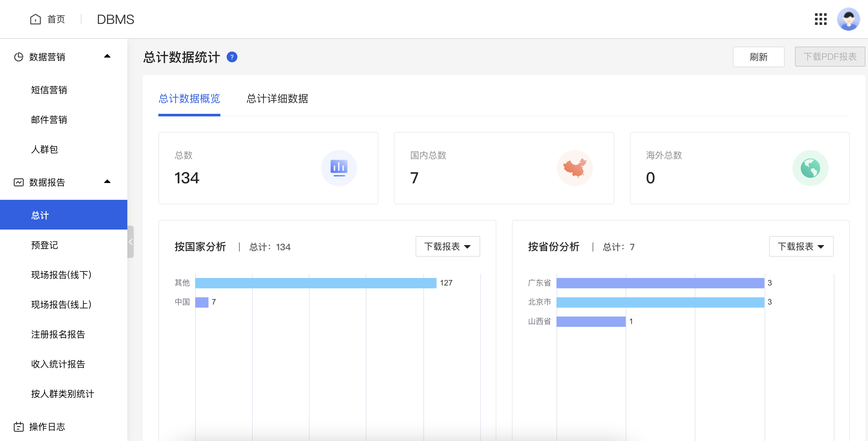Click the 刷新 refresh button
Viewport: 868px width, 441px height.
coord(759,57)
